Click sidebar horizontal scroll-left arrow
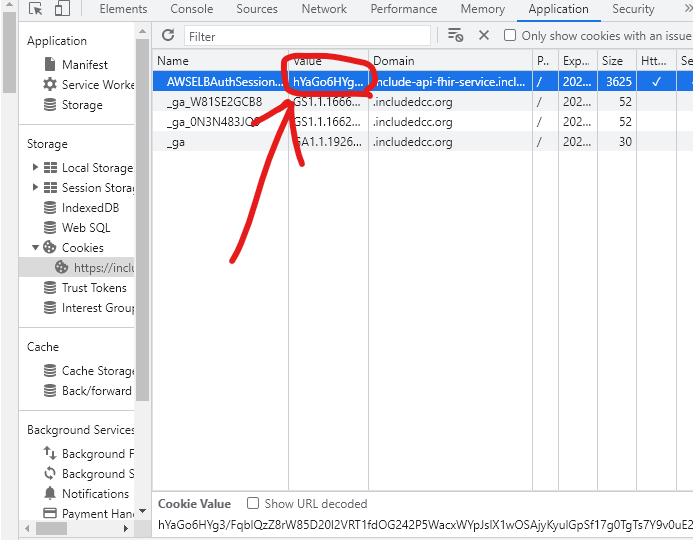 click(x=27, y=528)
